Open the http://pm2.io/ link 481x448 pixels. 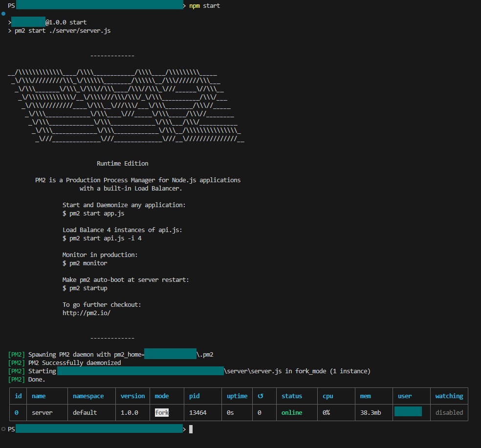coord(86,313)
